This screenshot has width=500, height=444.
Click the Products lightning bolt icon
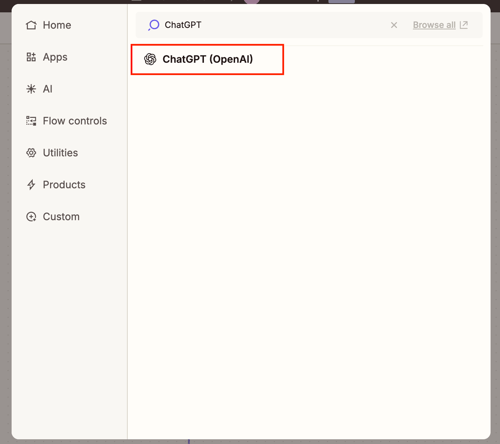[31, 184]
